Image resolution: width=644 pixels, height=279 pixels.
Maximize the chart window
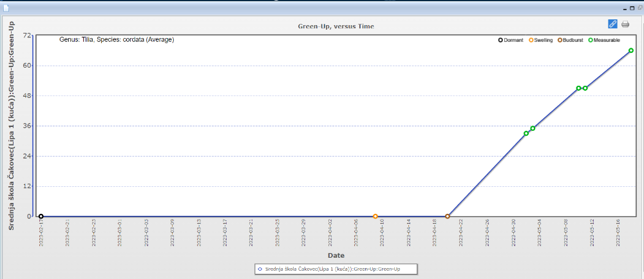(x=632, y=8)
